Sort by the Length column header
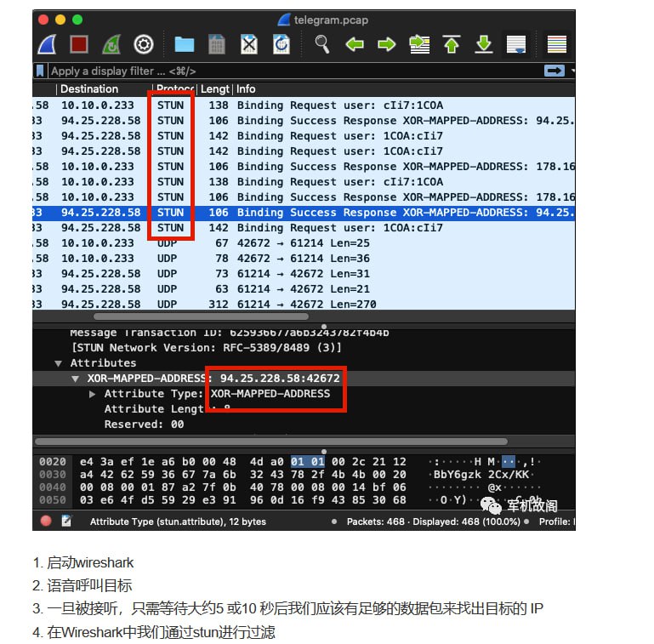The image size is (654, 644). [215, 88]
